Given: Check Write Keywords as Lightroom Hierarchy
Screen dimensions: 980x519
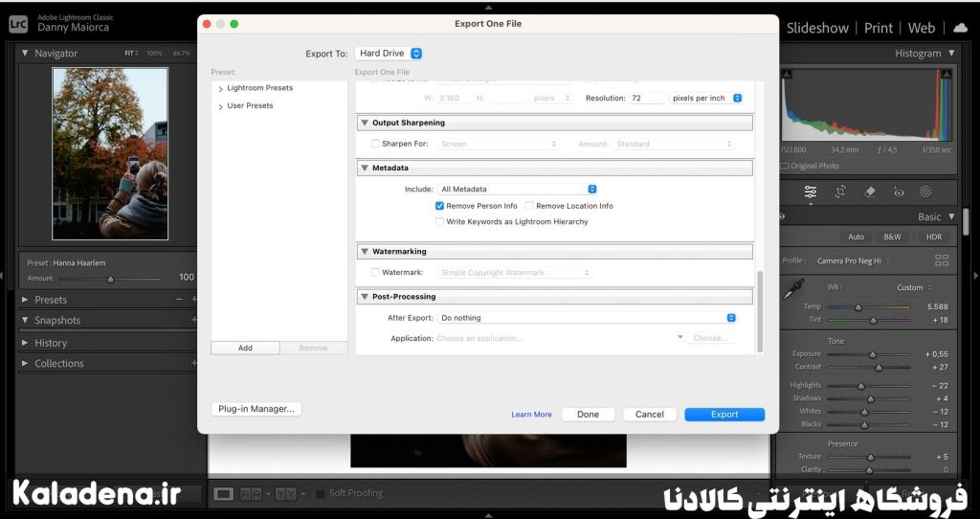Looking at the screenshot, I should pyautogui.click(x=439, y=222).
